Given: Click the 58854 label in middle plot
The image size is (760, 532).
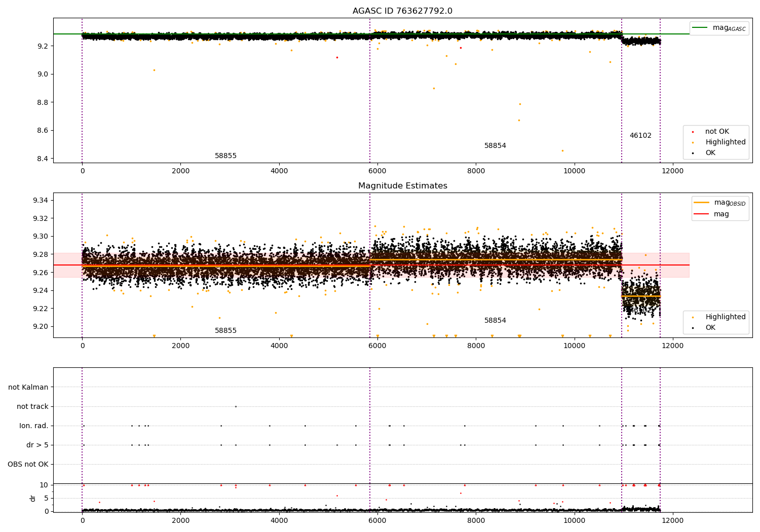Looking at the screenshot, I should point(495,321).
